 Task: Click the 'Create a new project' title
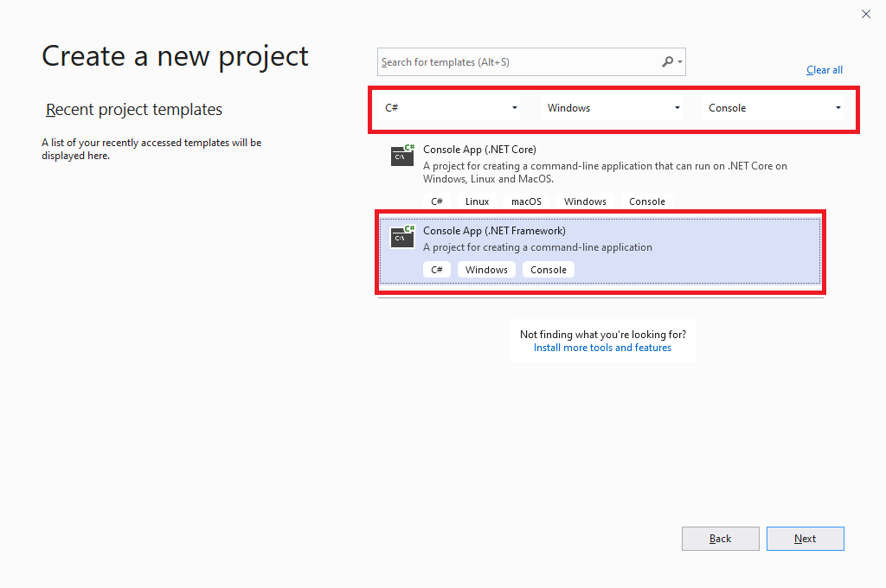click(x=175, y=56)
